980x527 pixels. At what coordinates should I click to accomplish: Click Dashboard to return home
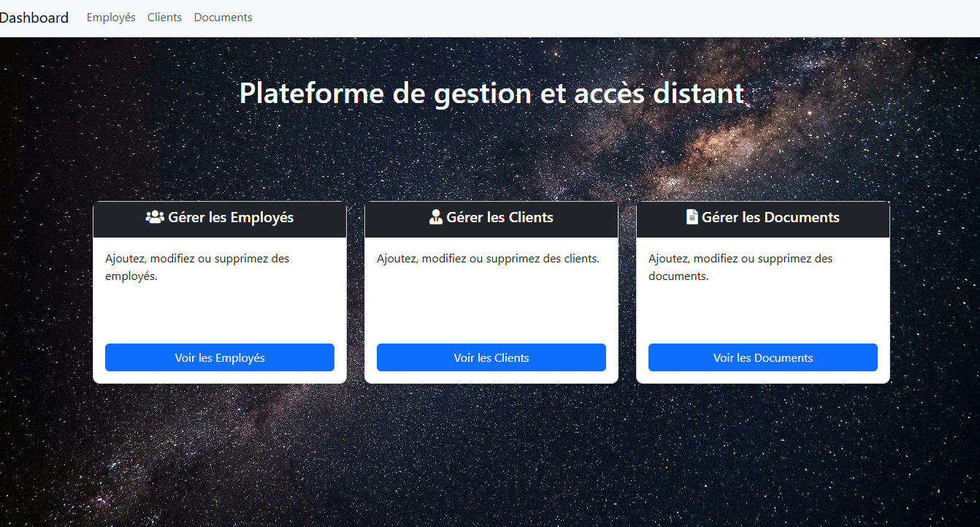pos(34,17)
